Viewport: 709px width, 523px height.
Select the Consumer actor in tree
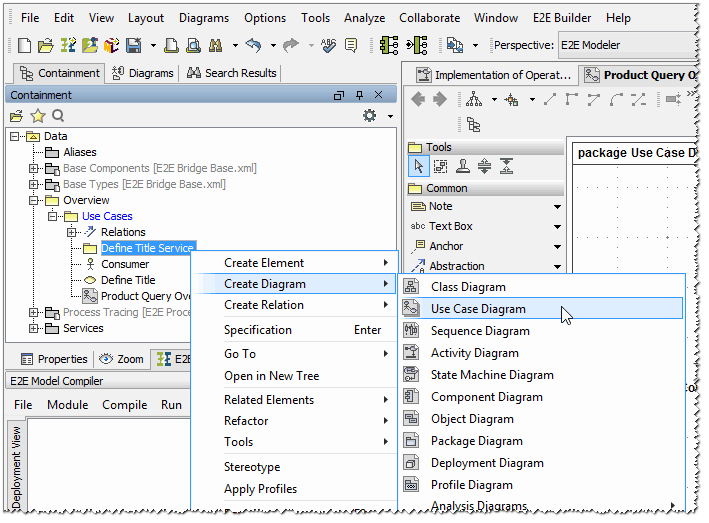tap(125, 264)
